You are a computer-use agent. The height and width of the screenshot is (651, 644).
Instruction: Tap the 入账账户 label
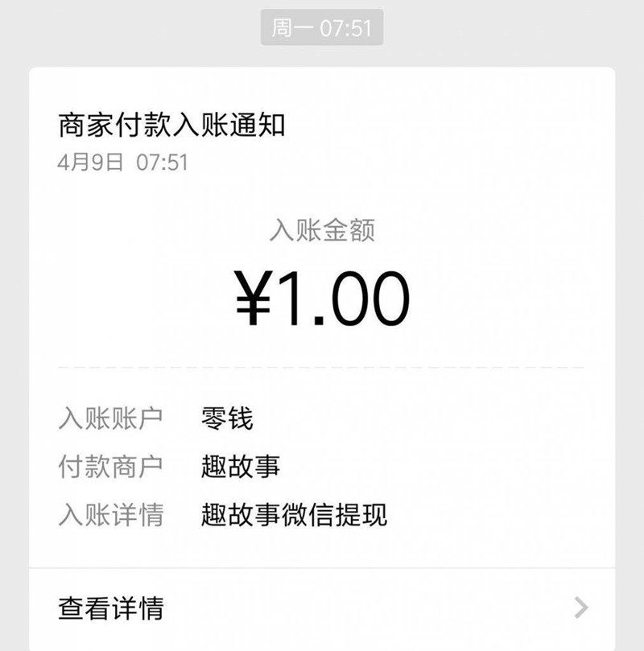tap(110, 418)
